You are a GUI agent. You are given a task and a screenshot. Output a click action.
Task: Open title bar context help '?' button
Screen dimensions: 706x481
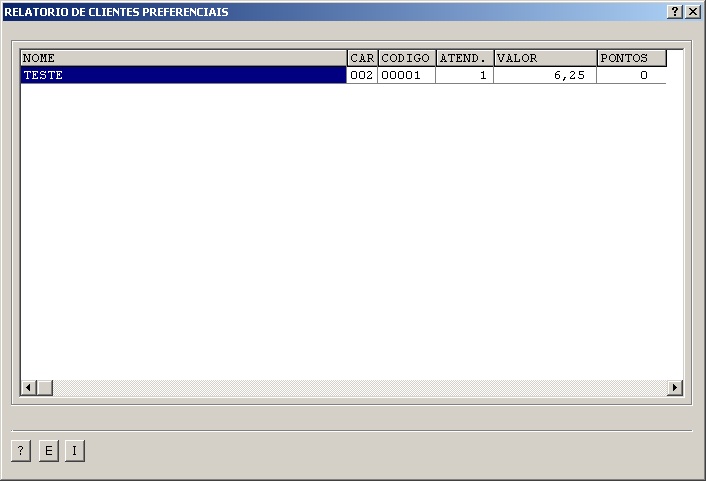[x=674, y=12]
